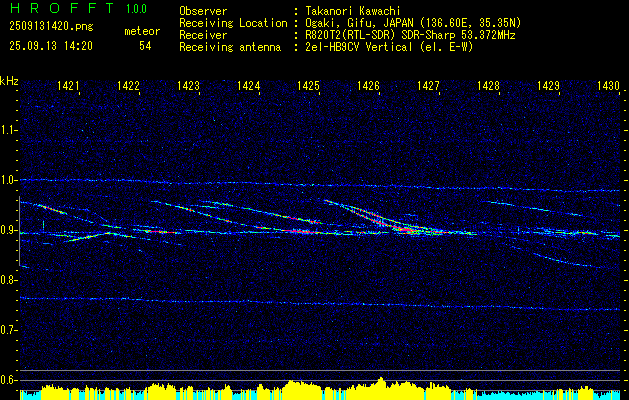This screenshot has height=400, width=629.
Task: Click the R820T2(RTL-SDR) SDR-Sharp 53.372MHz text
Action: click(x=410, y=35)
